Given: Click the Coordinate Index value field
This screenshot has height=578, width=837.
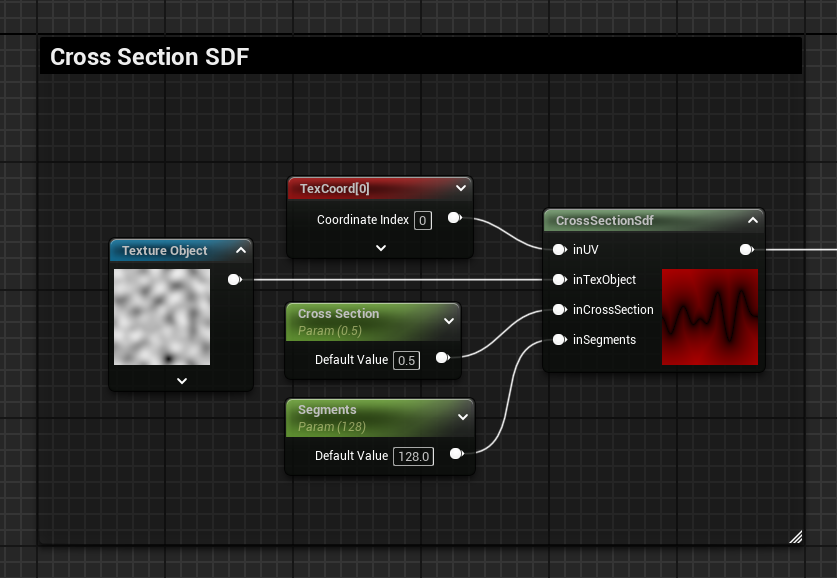Looking at the screenshot, I should click(422, 220).
